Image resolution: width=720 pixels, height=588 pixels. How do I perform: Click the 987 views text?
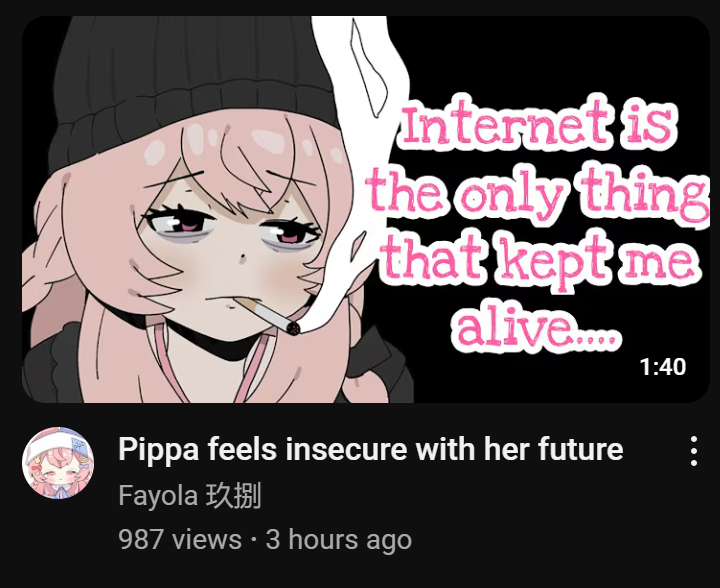[x=180, y=539]
